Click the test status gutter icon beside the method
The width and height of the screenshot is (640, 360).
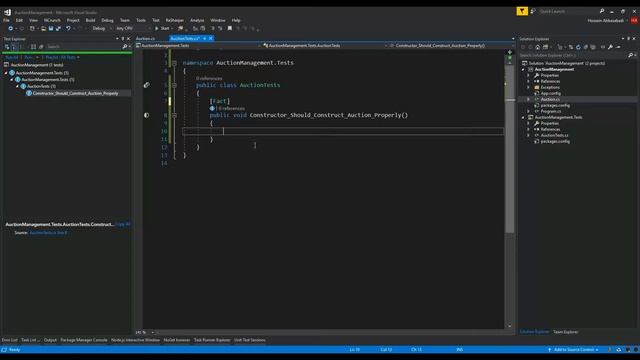[x=147, y=115]
